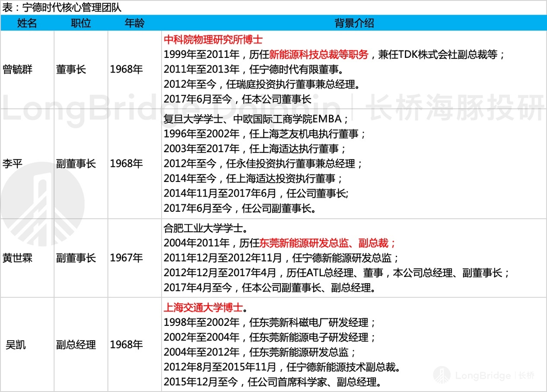This screenshot has height=392, width=547.
Task: Select the red line "中科院物理研究所博士"
Action: (x=213, y=40)
